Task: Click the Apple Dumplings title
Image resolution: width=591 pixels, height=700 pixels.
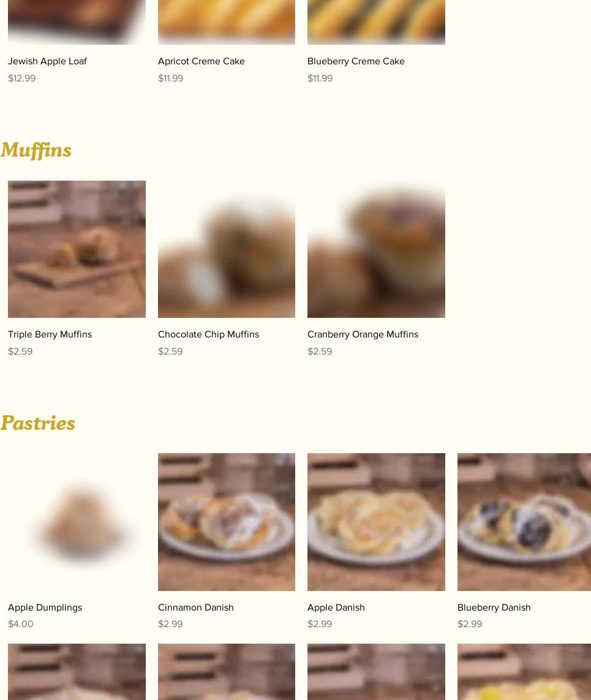Action: [x=45, y=608]
